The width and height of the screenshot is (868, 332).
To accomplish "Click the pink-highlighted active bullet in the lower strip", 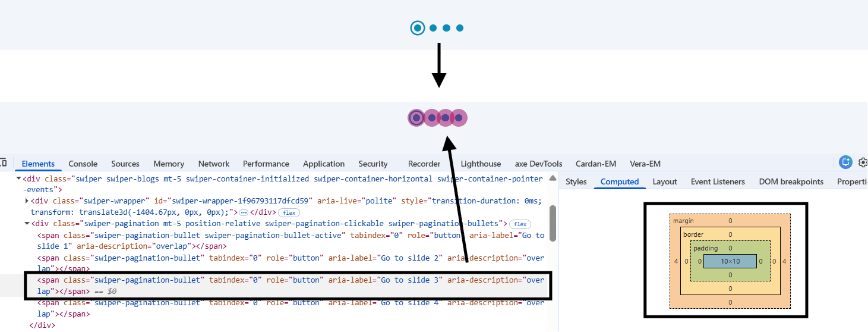I will (x=416, y=118).
